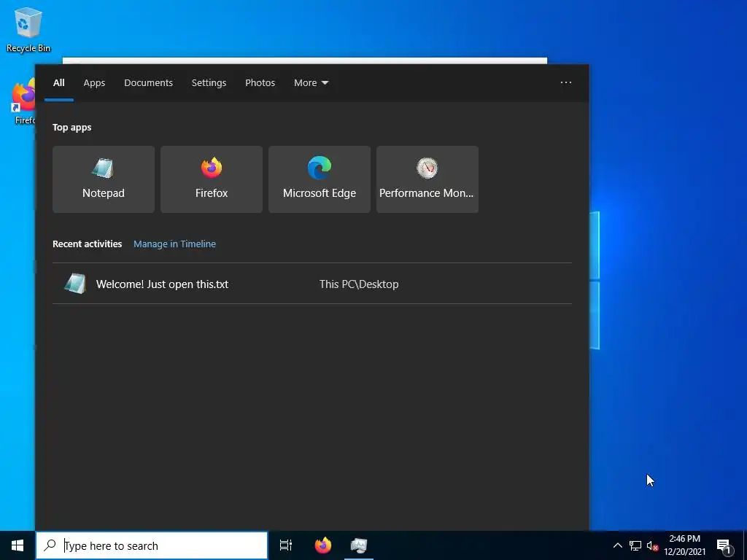Click Show desktop strip at taskbar end

coord(745,545)
